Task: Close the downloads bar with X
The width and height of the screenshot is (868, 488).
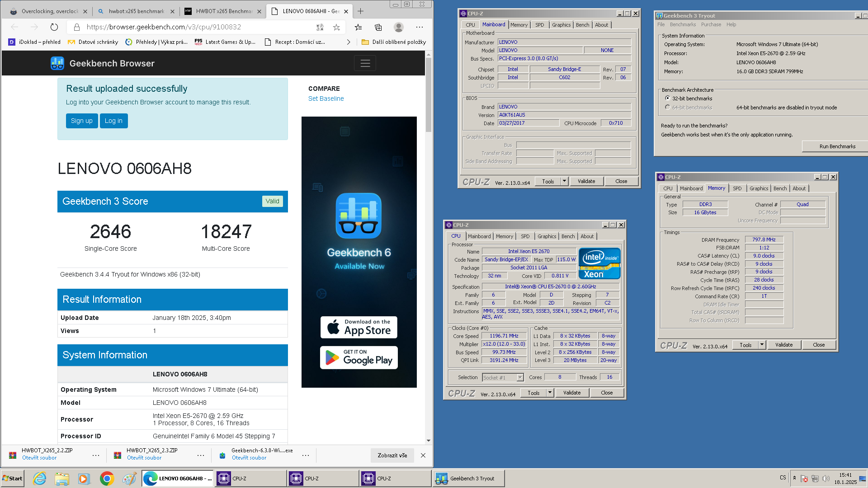Action: [x=423, y=455]
